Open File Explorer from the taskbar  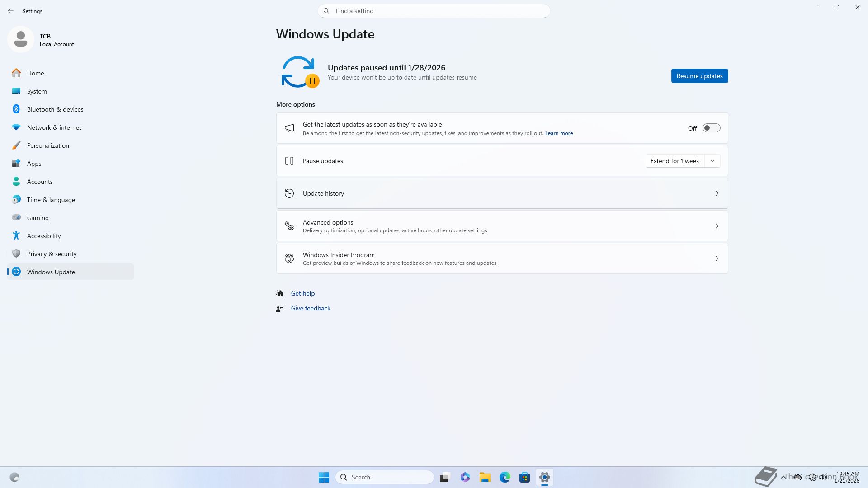click(485, 477)
